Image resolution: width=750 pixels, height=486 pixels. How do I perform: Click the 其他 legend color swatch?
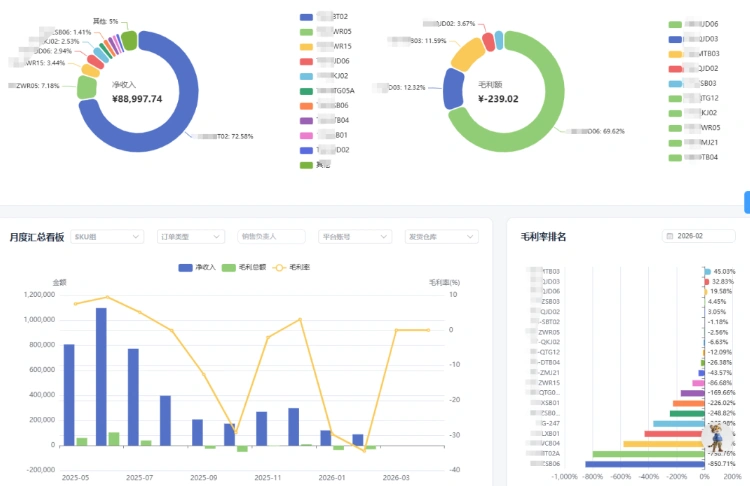pos(307,164)
